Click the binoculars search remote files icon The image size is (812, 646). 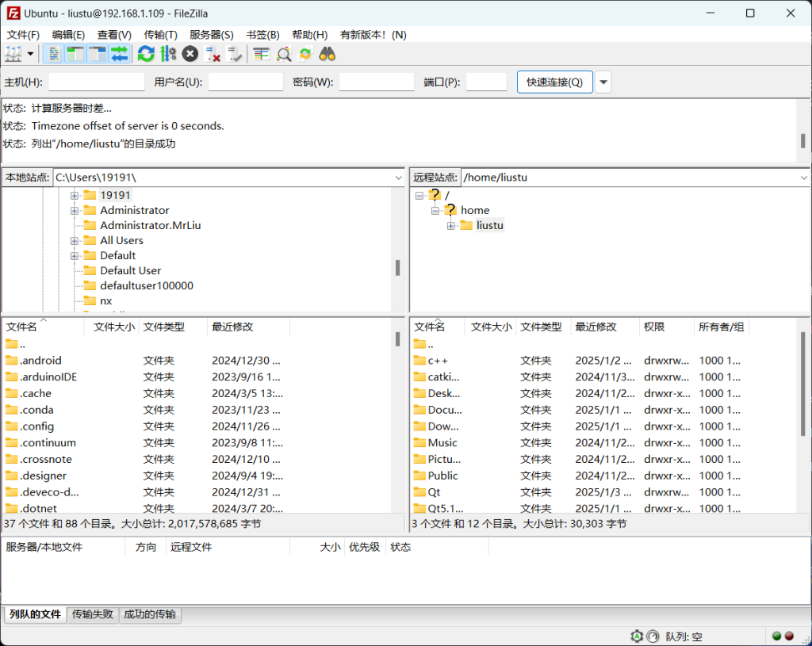pyautogui.click(x=327, y=54)
